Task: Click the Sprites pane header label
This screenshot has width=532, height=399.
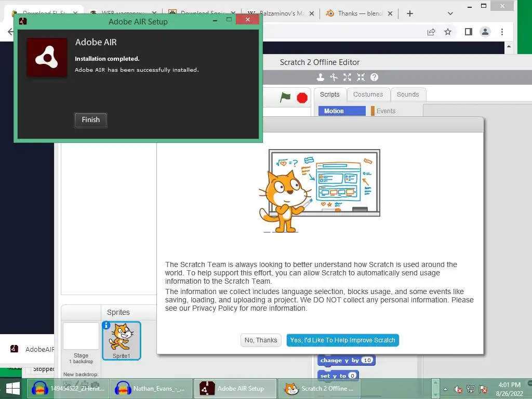Action: [x=118, y=312]
